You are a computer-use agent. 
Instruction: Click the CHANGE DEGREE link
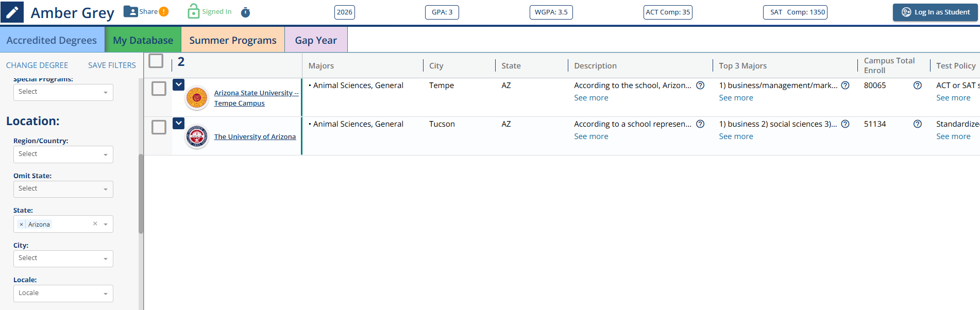37,65
